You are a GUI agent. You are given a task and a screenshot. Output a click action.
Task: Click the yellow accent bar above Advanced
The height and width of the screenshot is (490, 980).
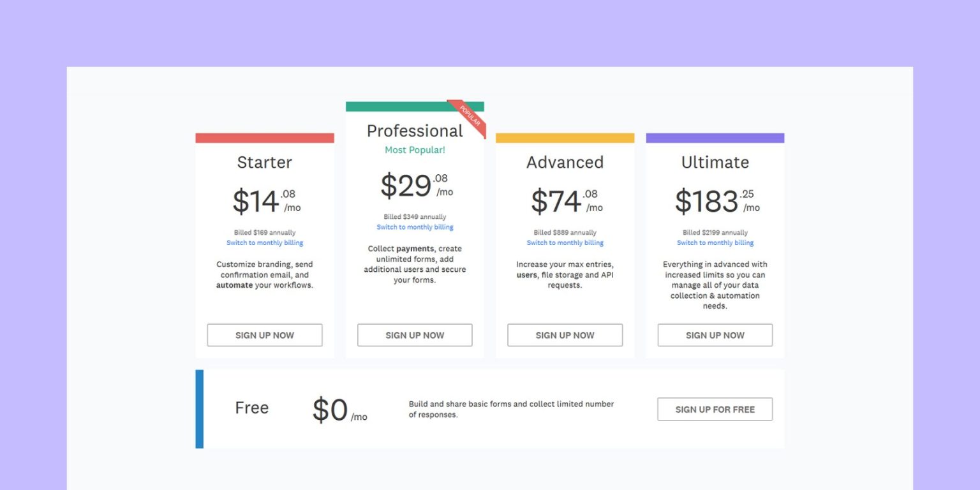click(x=565, y=137)
